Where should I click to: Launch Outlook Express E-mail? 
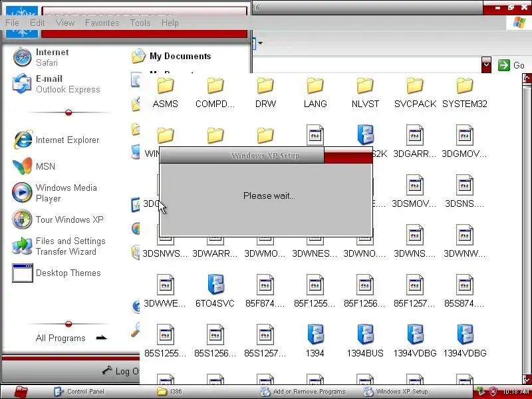[56, 84]
